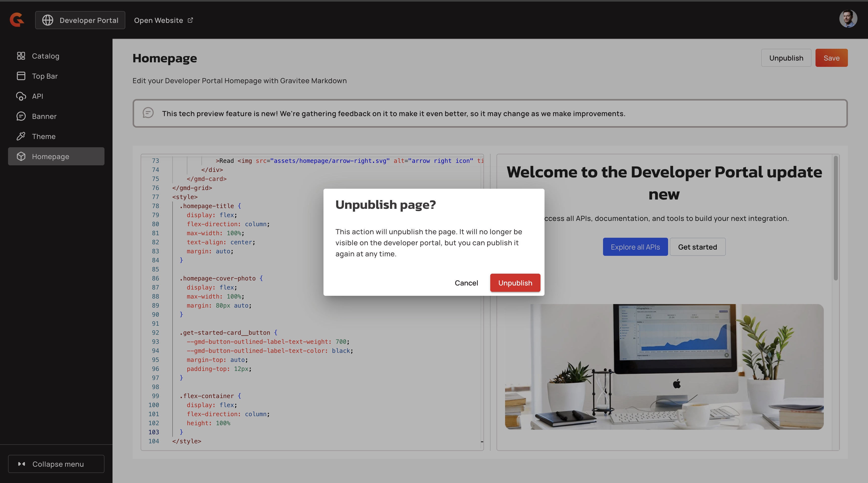Click the feedback message icon in the info banner

click(x=148, y=113)
